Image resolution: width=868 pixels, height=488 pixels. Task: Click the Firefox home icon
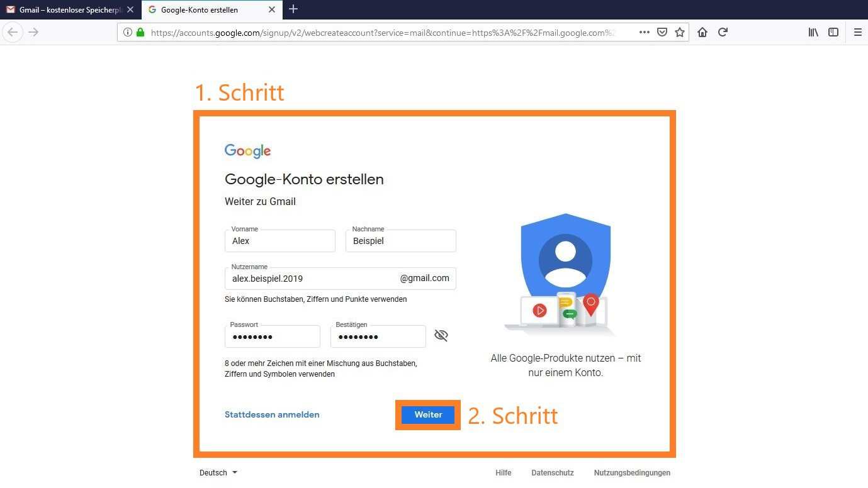(x=702, y=32)
